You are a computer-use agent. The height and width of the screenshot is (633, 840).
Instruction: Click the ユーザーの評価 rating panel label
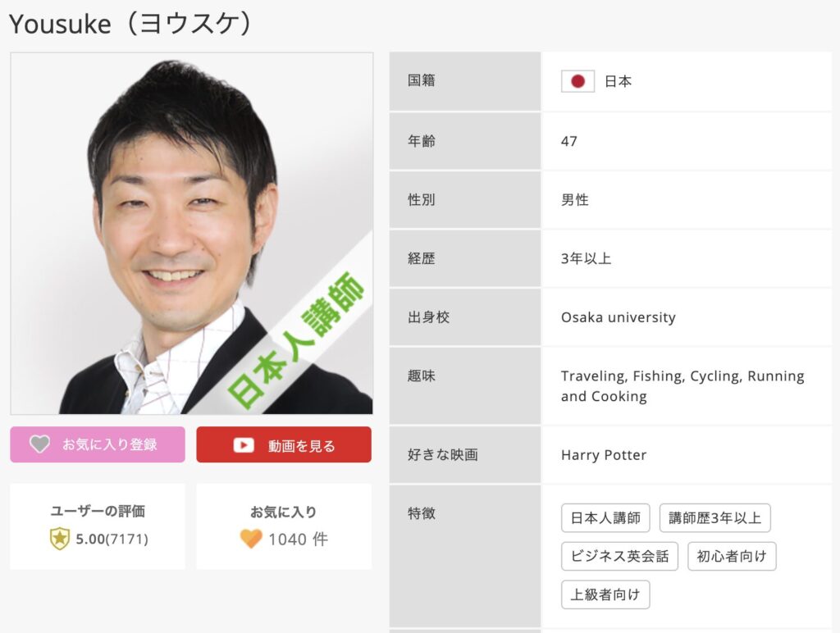[x=98, y=512]
